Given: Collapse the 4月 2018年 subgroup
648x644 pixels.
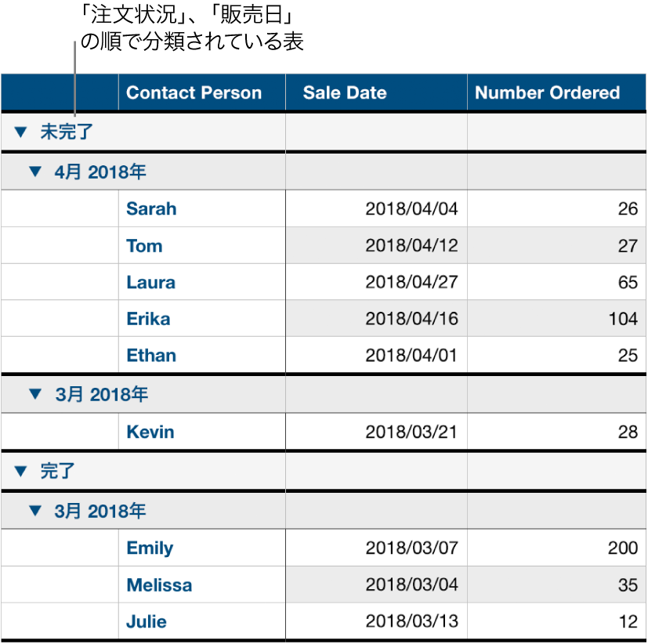Looking at the screenshot, I should click(34, 171).
